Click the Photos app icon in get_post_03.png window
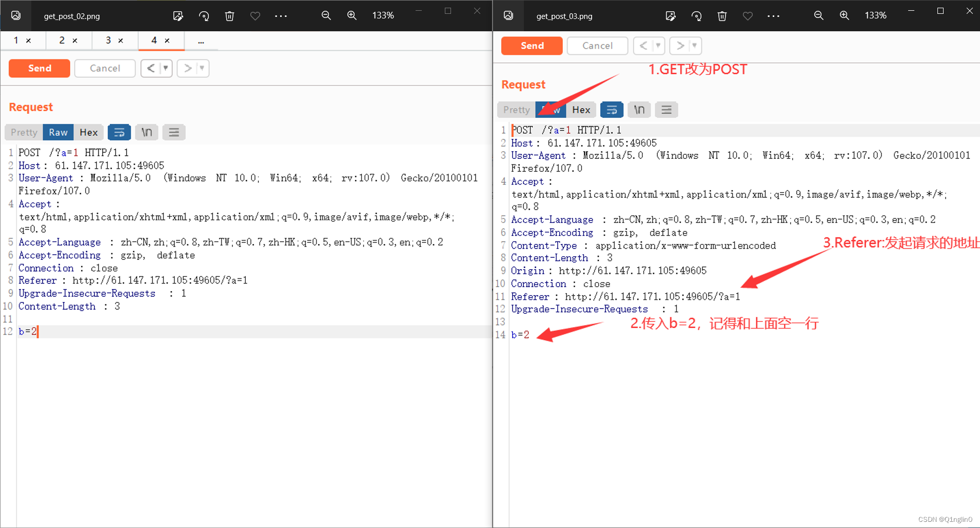 click(x=508, y=15)
